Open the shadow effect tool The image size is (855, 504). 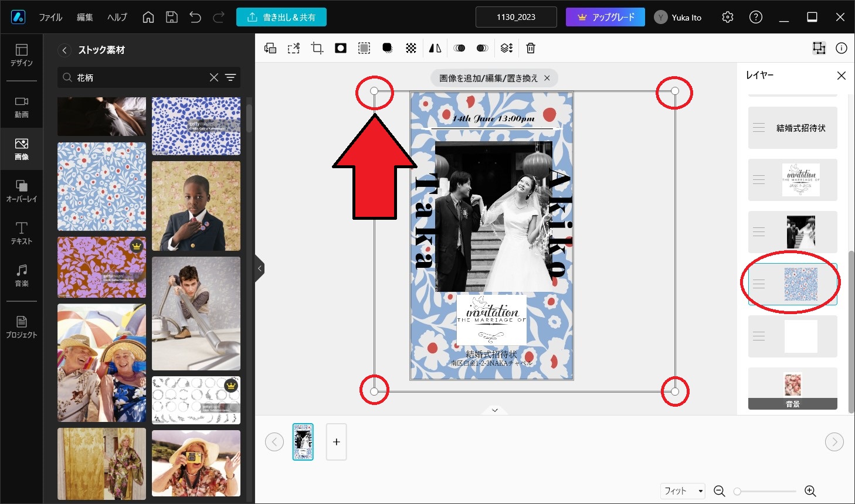coord(388,48)
